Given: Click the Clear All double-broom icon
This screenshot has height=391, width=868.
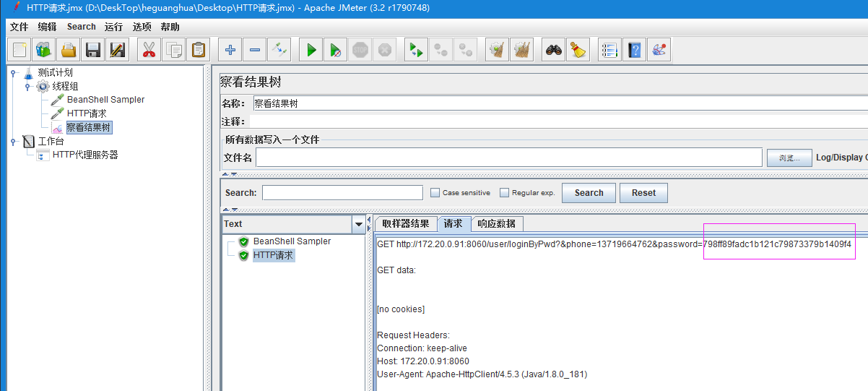Looking at the screenshot, I should pos(521,50).
